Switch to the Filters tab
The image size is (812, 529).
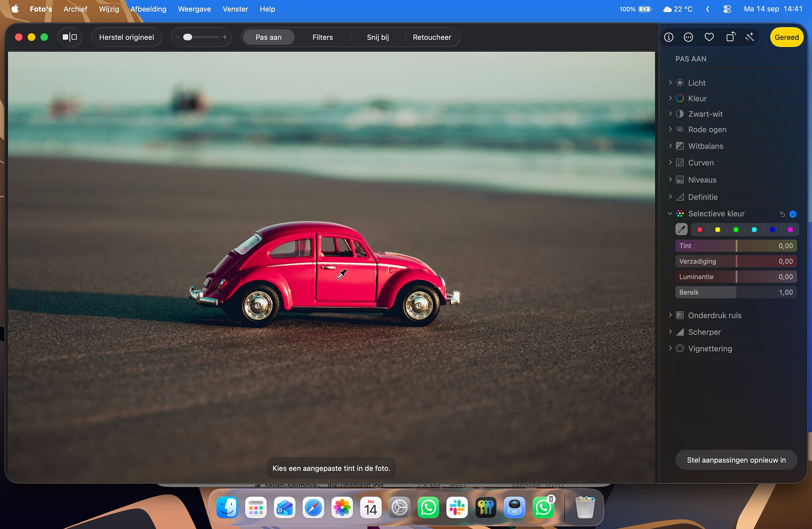click(323, 37)
